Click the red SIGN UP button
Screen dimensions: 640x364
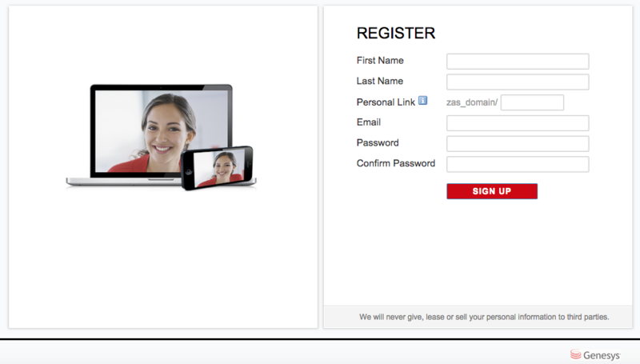(x=492, y=191)
